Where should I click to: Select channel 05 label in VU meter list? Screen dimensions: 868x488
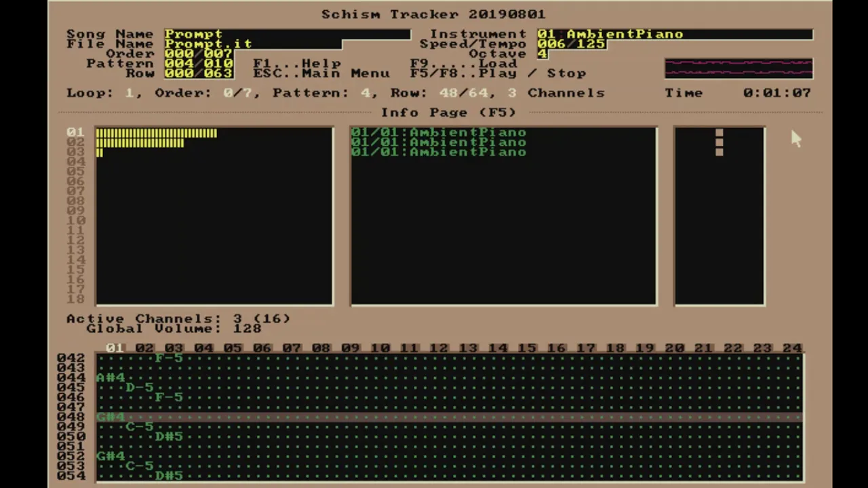(x=76, y=171)
